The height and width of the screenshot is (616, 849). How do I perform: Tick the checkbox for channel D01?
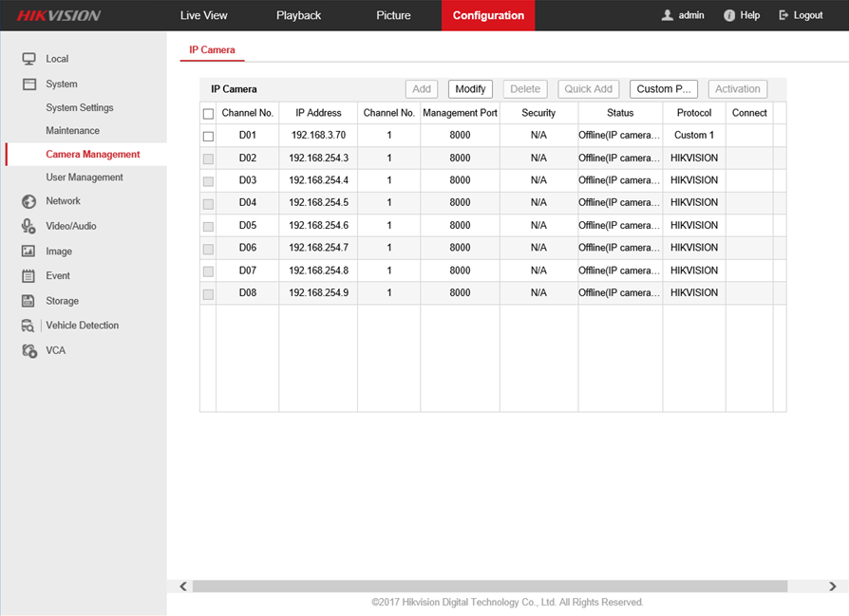208,136
